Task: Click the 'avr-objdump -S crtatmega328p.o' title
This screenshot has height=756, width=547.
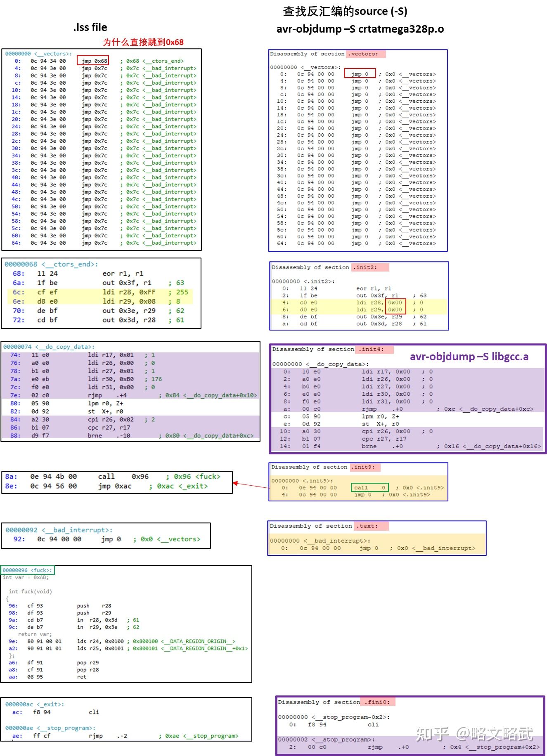Action: (360, 29)
